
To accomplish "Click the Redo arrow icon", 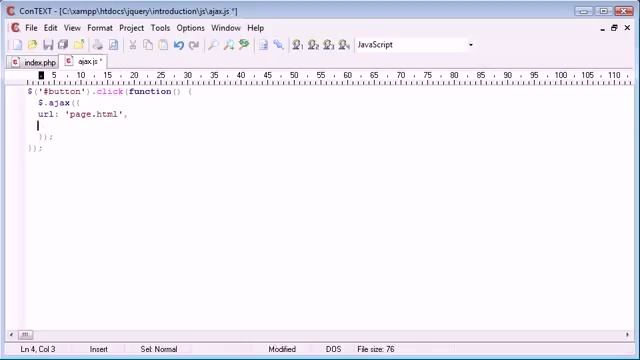I will click(x=194, y=45).
